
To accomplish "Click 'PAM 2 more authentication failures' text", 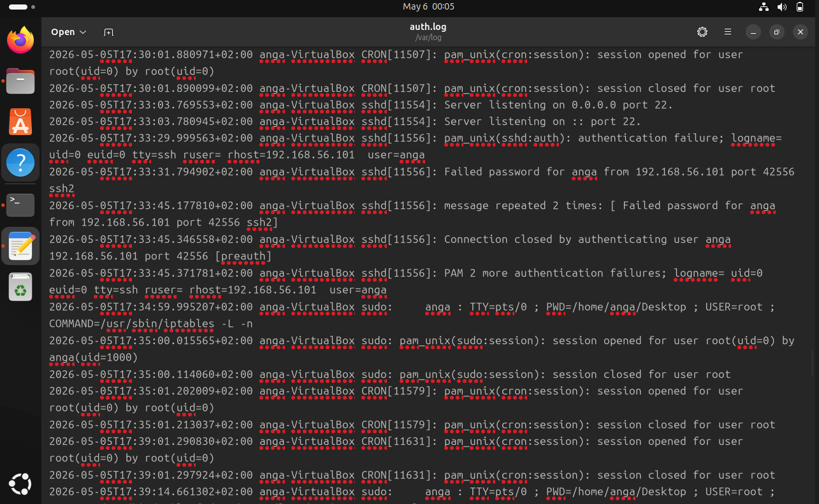I will (555, 273).
